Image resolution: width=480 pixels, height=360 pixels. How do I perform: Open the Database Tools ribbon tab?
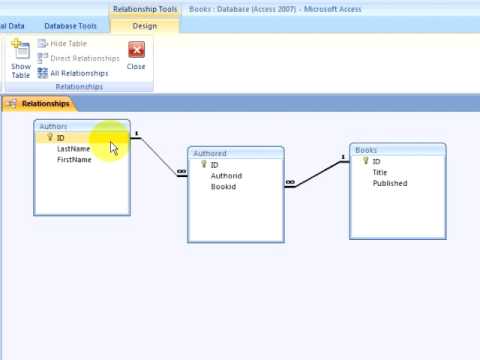tap(70, 26)
